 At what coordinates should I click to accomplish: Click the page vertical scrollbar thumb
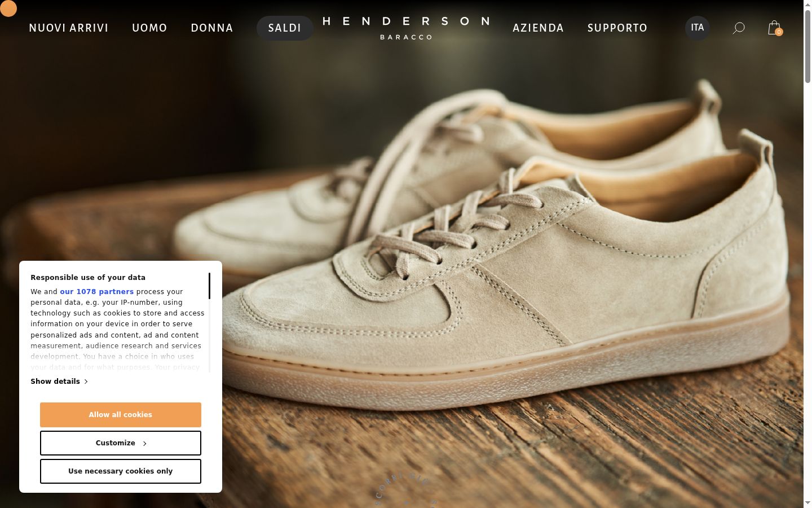807,46
